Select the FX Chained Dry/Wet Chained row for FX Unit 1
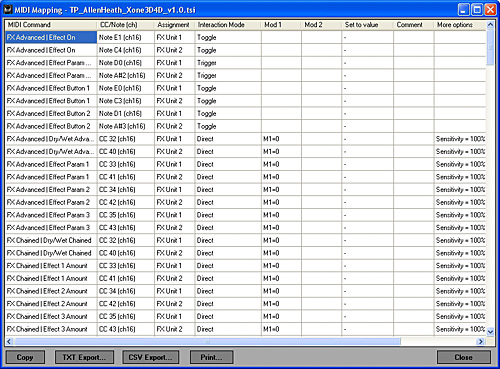This screenshot has height=369, width=500. pyautogui.click(x=245, y=240)
